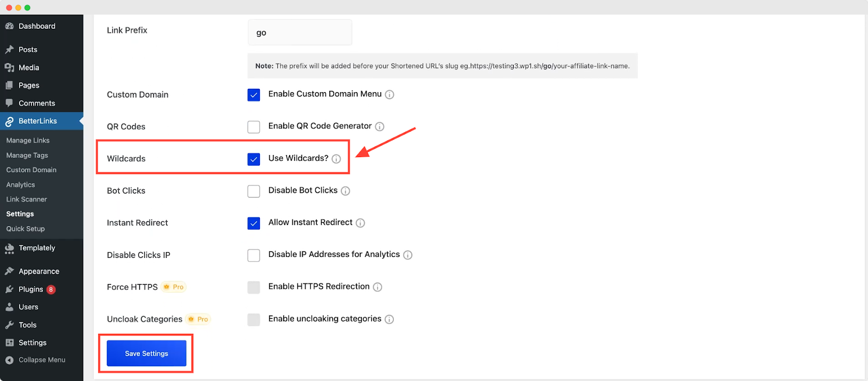
Task: Click the Plugins icon in sidebar
Action: click(9, 289)
